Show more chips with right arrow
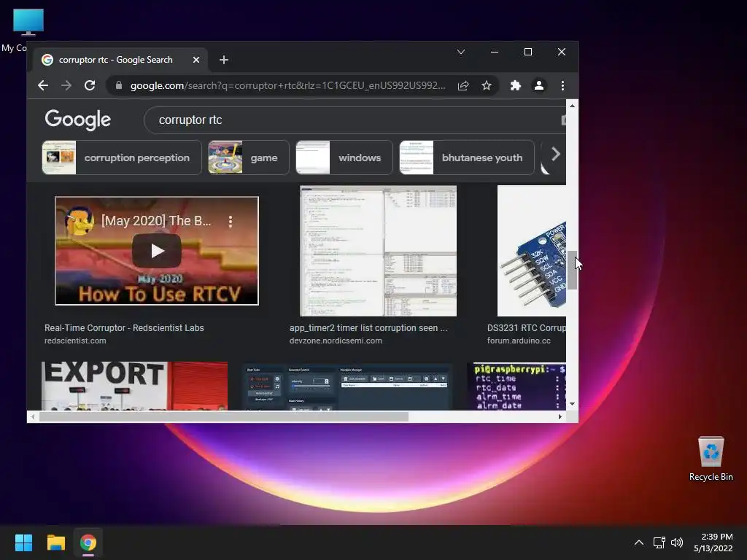 click(555, 154)
